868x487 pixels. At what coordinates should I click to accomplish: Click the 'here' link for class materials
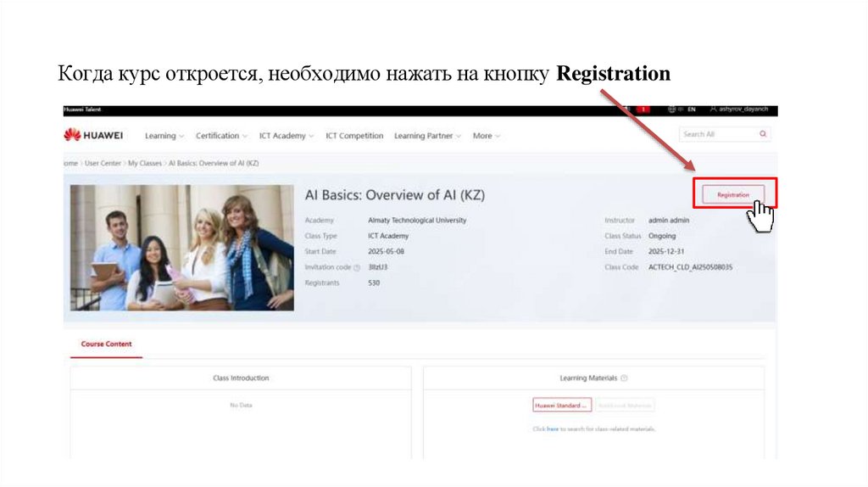(x=553, y=428)
